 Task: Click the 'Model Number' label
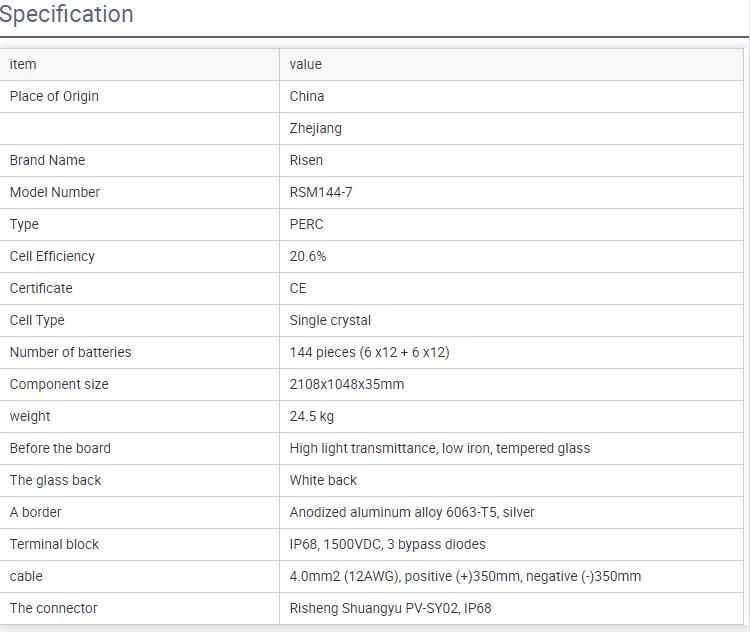pos(55,192)
